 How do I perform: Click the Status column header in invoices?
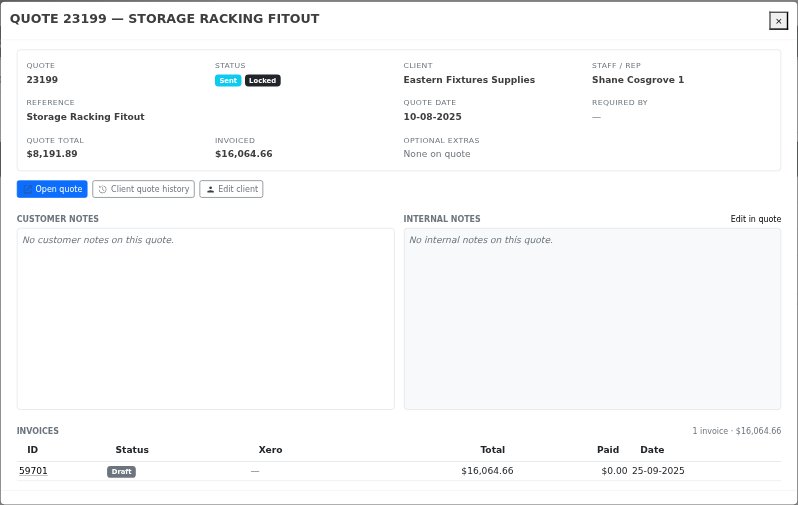(132, 450)
